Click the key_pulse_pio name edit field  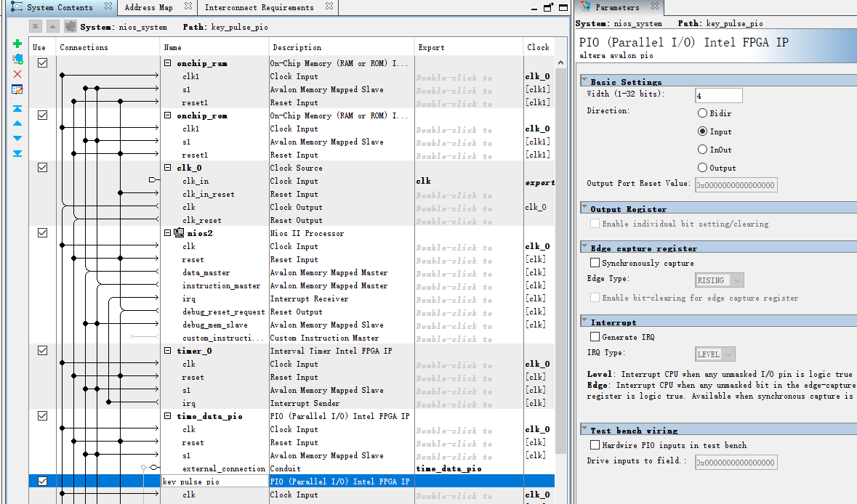coord(215,481)
